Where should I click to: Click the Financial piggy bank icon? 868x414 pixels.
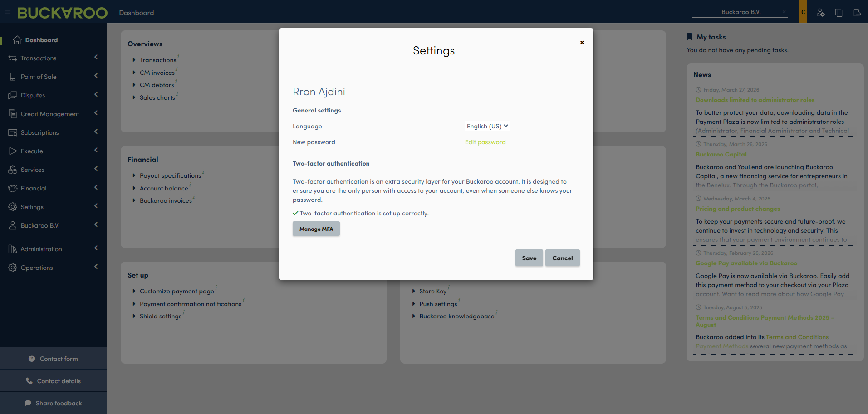point(13,188)
